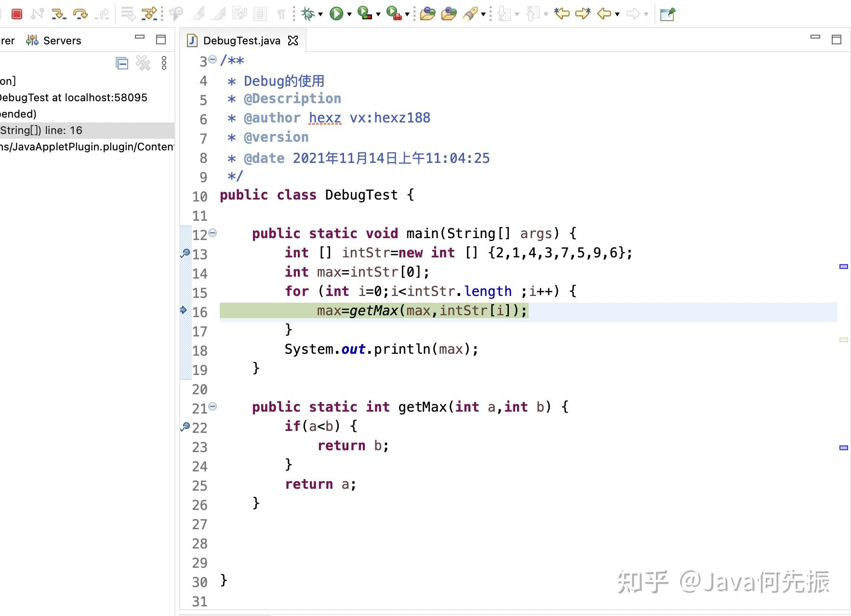Click 'return a;' on line 25

tap(320, 484)
